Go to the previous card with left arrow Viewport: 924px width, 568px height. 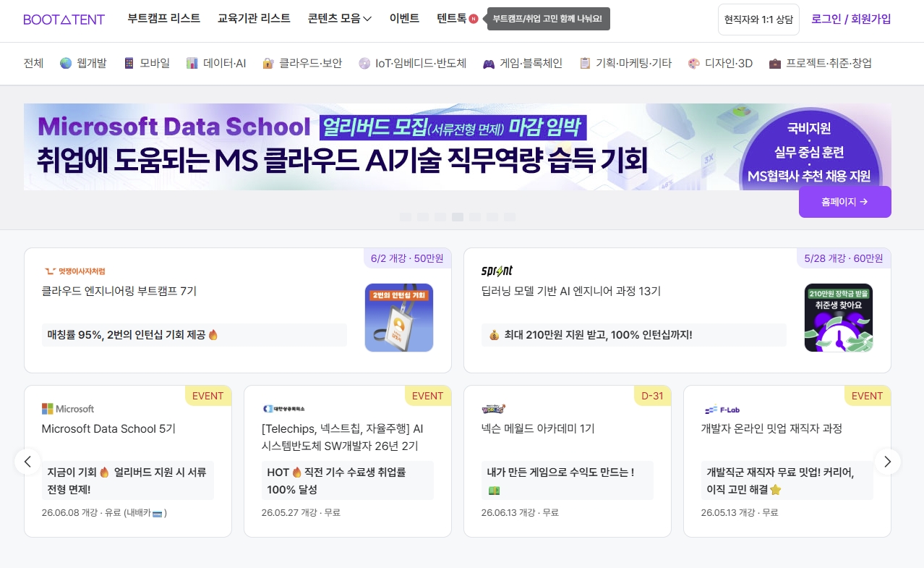pyautogui.click(x=27, y=462)
